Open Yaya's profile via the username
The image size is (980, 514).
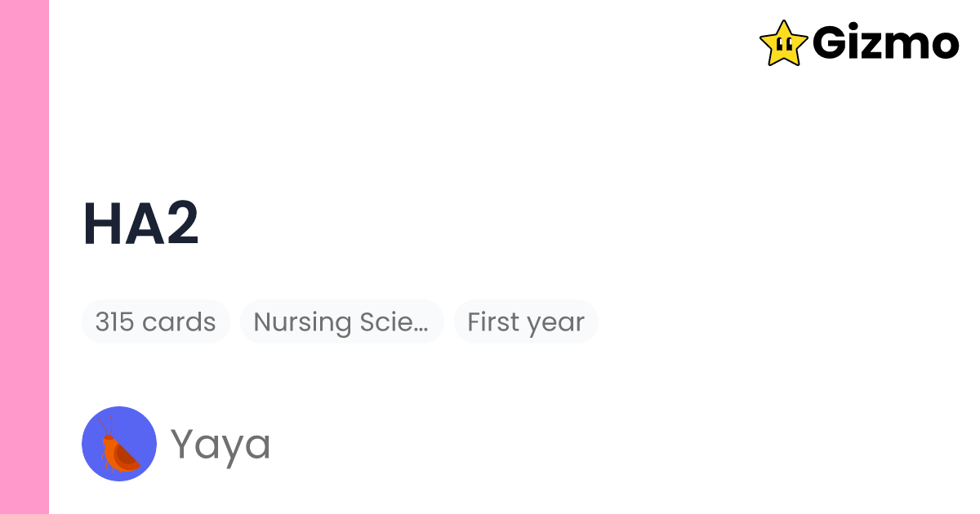coord(220,445)
